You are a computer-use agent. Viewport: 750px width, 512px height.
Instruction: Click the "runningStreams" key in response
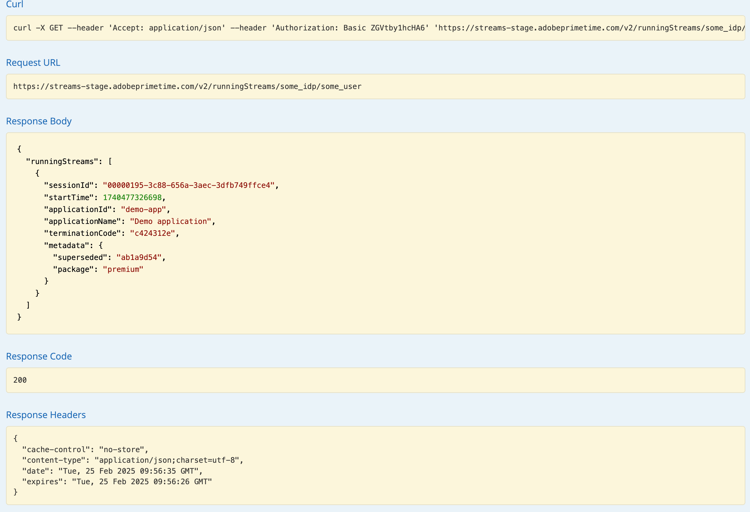(x=62, y=161)
